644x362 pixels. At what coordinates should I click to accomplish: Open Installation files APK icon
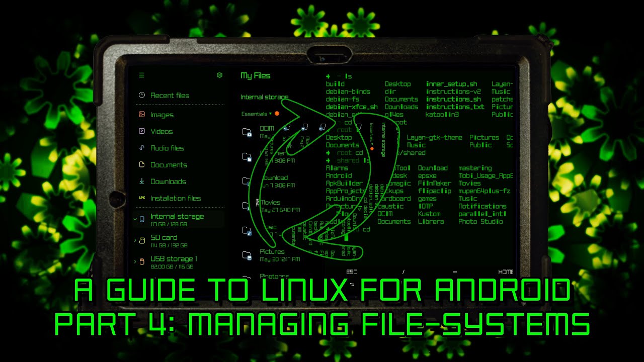[142, 198]
